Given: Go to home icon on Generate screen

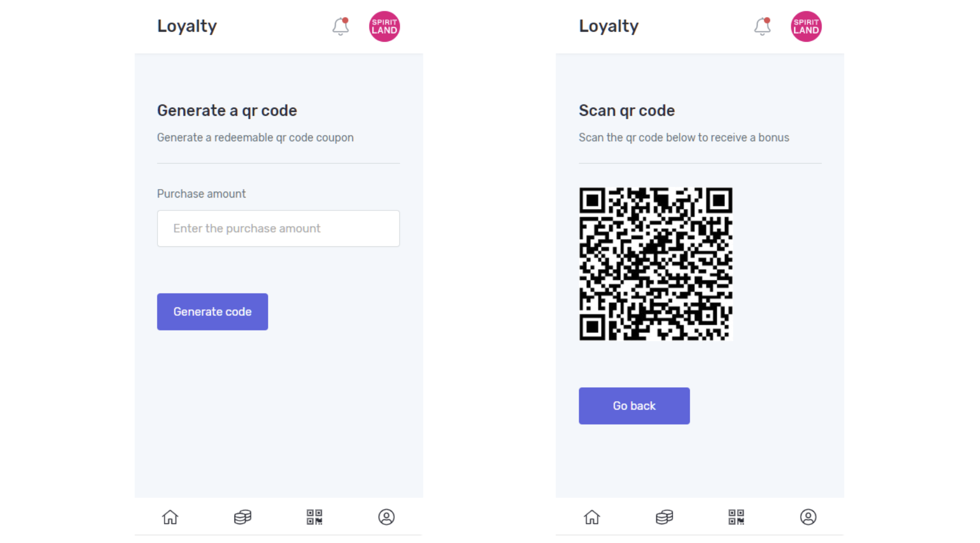Looking at the screenshot, I should click(x=170, y=517).
